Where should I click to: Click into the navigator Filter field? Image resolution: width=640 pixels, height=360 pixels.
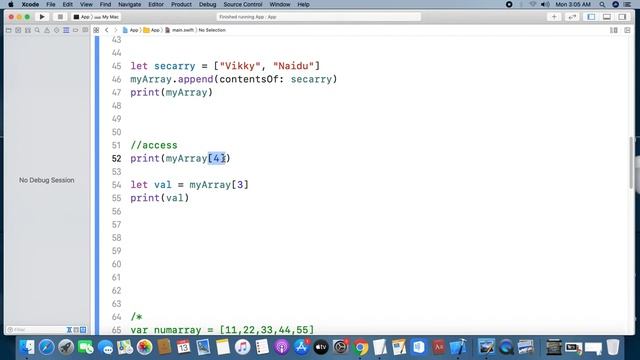[36, 329]
